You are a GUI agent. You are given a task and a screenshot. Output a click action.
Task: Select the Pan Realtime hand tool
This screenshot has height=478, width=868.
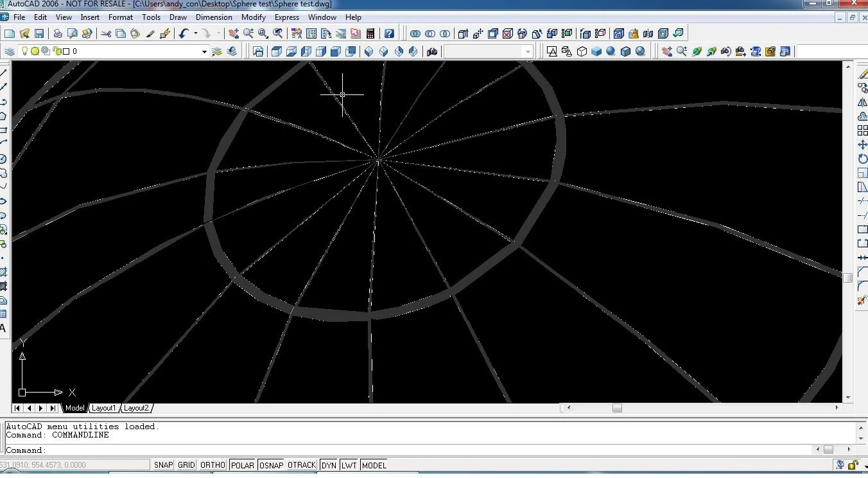[x=233, y=33]
